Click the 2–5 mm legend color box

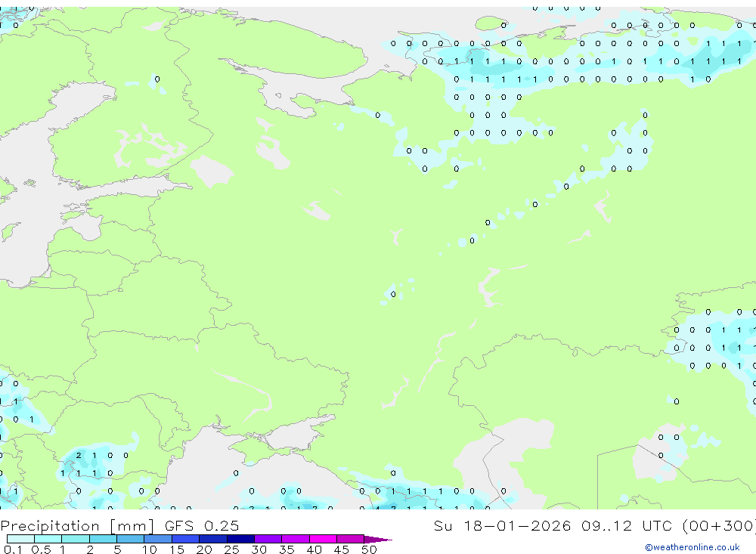[x=103, y=539]
